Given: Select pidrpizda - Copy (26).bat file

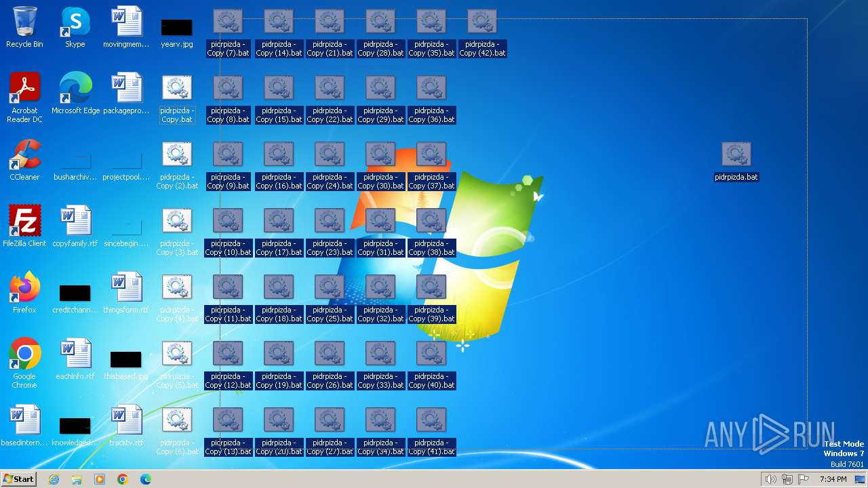Looking at the screenshot, I should (x=330, y=364).
